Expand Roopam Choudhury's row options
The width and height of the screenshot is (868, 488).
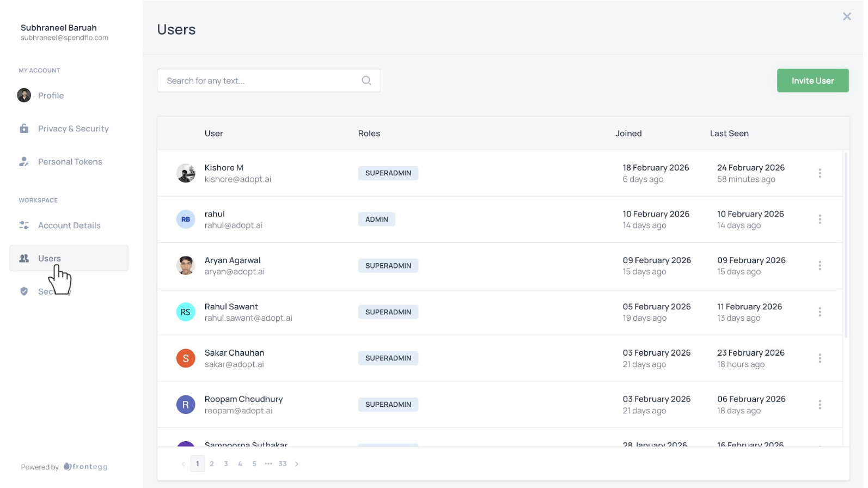[x=820, y=405]
